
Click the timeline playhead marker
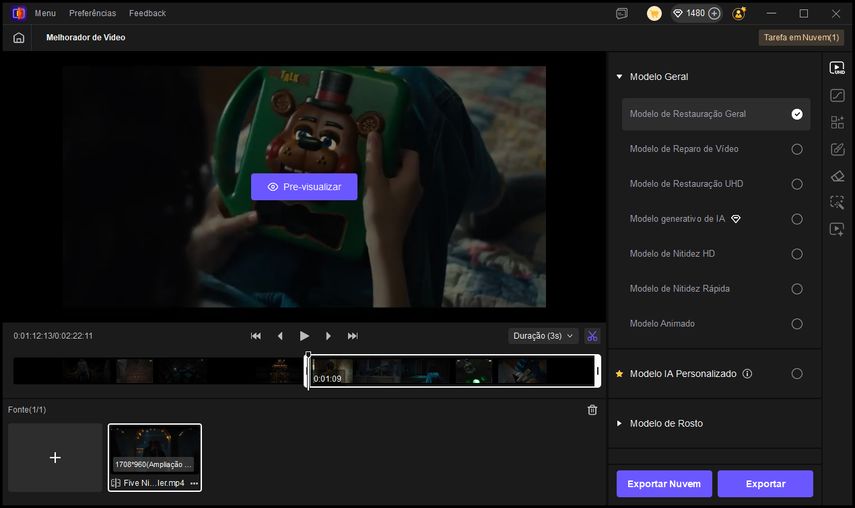(x=308, y=356)
